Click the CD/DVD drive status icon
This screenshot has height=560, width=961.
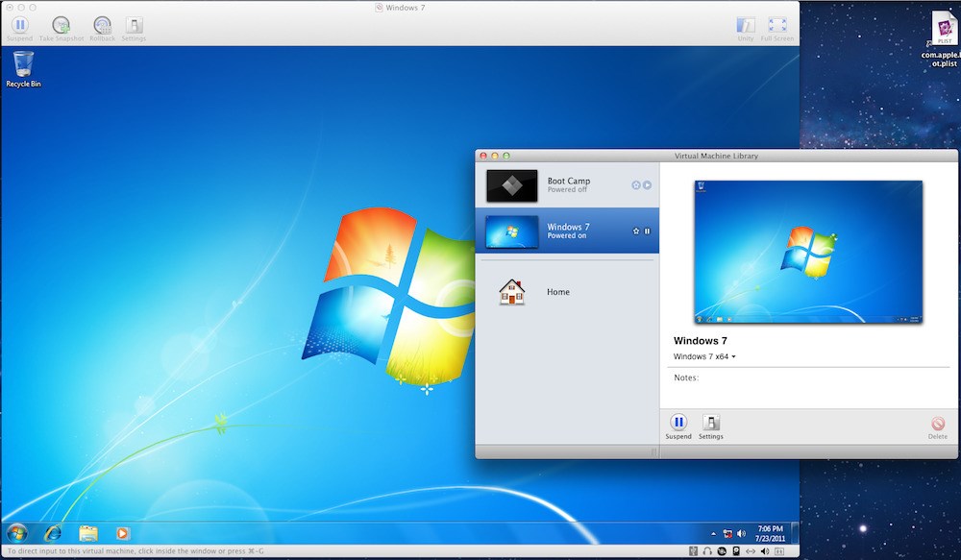pyautogui.click(x=722, y=551)
